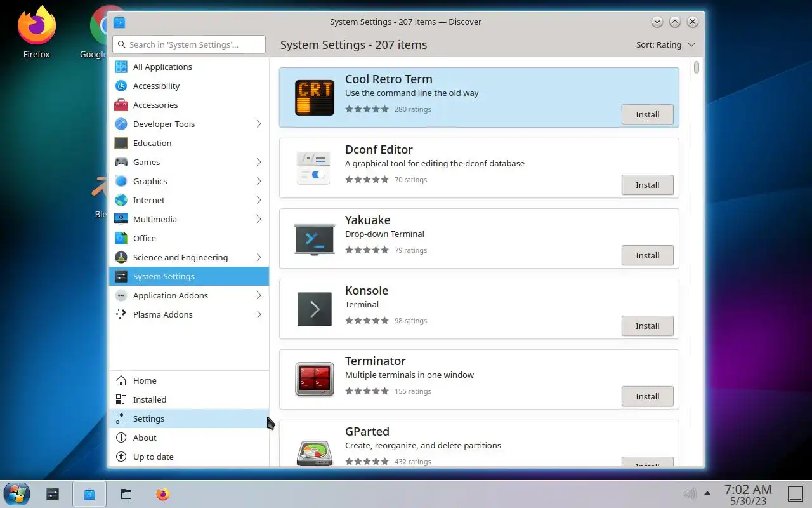This screenshot has width=812, height=508.
Task: Expand the Internet subcategories arrow
Action: (259, 200)
